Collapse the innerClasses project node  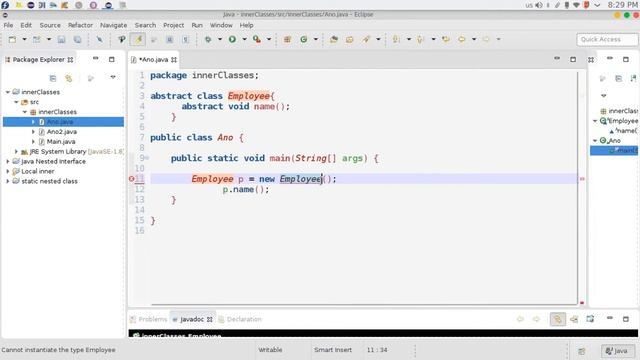(8, 92)
